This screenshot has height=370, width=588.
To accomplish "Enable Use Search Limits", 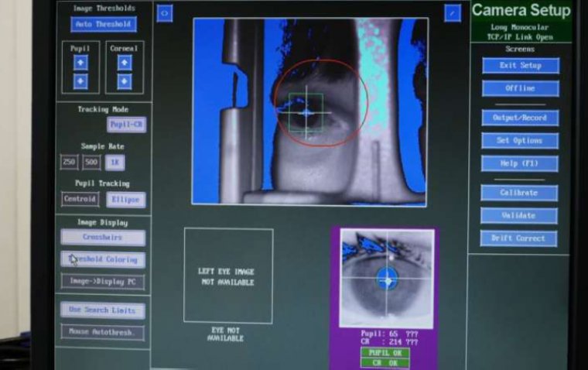I will (103, 310).
